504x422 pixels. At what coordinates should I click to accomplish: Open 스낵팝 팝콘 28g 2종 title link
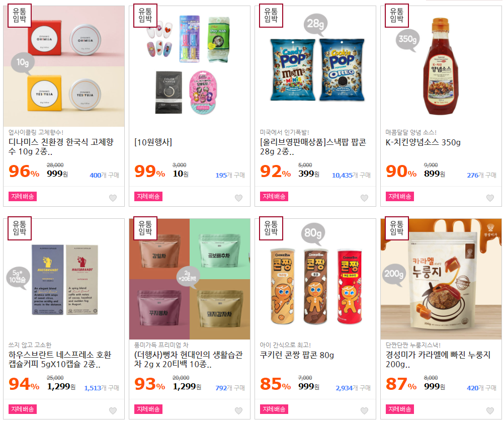point(313,146)
